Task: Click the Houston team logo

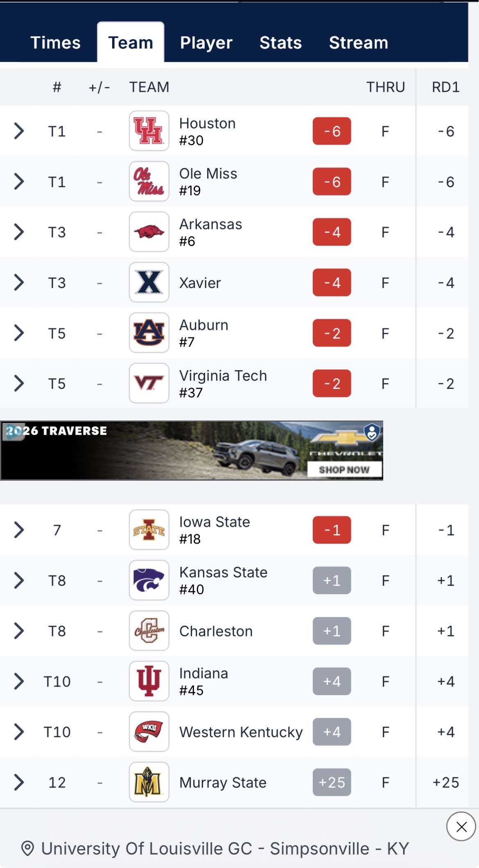Action: coord(149,131)
